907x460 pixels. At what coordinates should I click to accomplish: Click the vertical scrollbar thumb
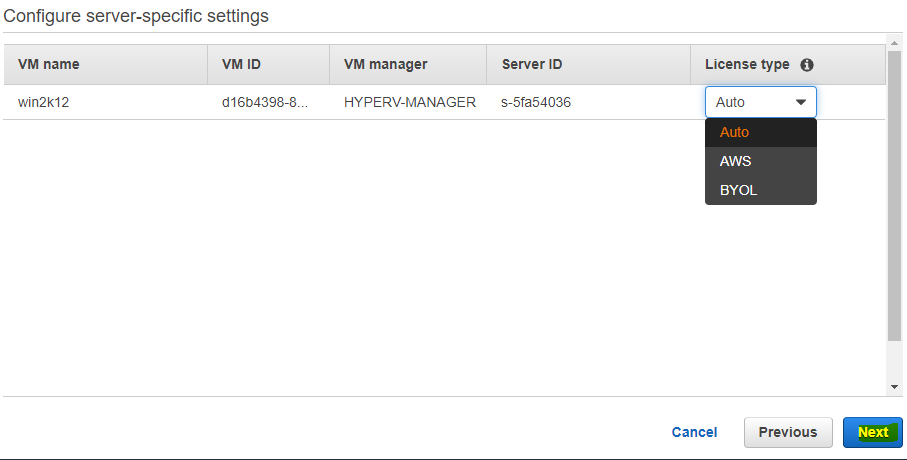[894, 196]
